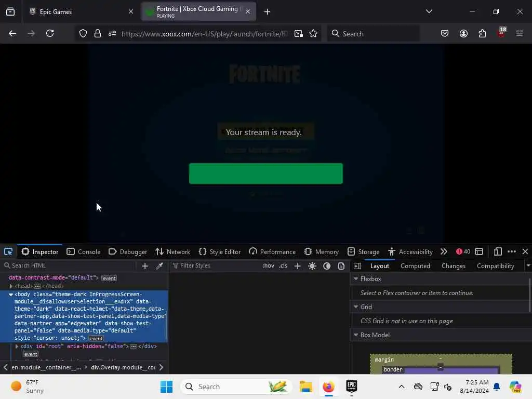Collapse the body element node
The image size is (532, 399).
pos(11,295)
